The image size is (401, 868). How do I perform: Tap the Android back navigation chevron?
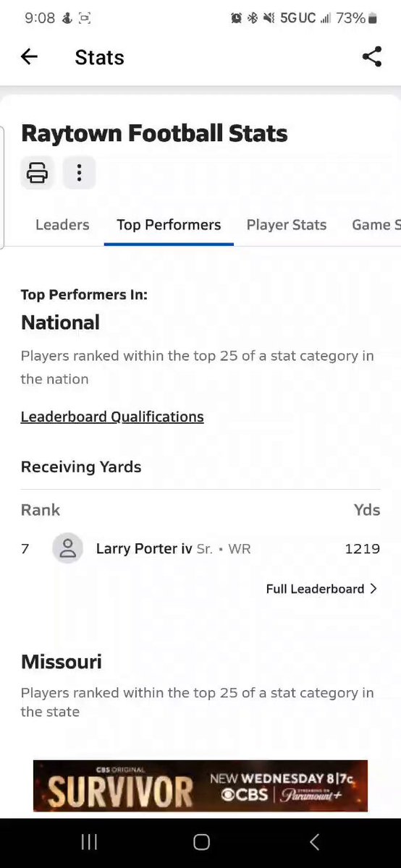point(314,842)
